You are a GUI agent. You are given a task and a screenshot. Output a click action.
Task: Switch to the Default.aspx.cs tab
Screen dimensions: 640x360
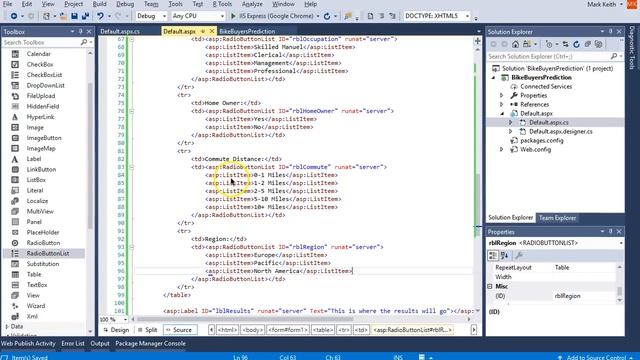(120, 31)
